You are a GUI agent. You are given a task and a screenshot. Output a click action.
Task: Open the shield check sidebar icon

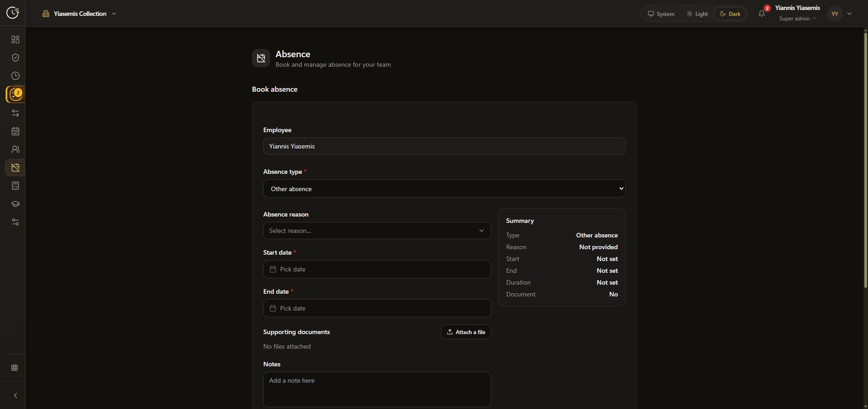pyautogui.click(x=15, y=58)
